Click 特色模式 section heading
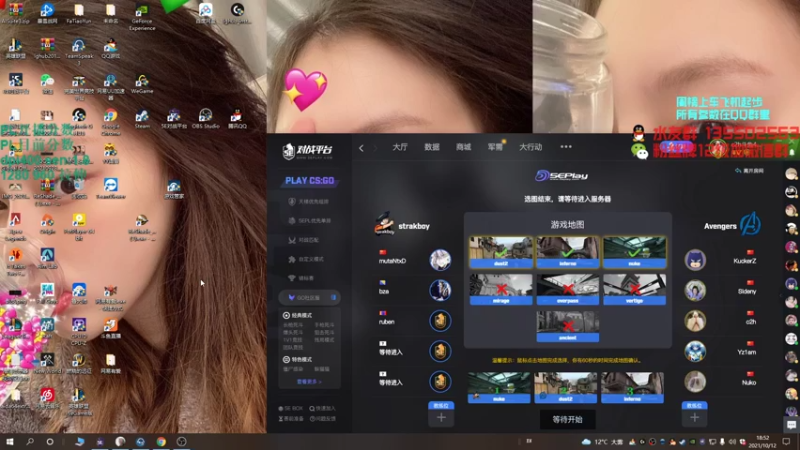Viewport: 800px width, 450px height. pyautogui.click(x=297, y=359)
